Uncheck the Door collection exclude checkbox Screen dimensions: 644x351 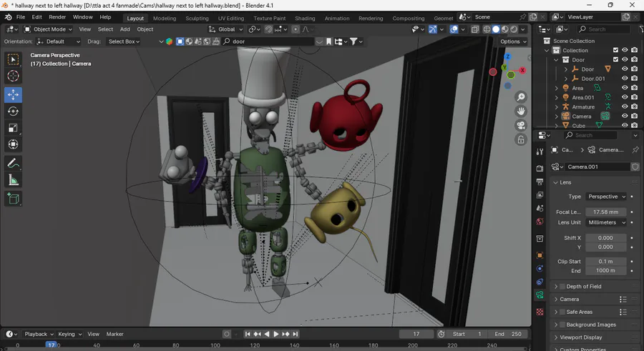615,59
